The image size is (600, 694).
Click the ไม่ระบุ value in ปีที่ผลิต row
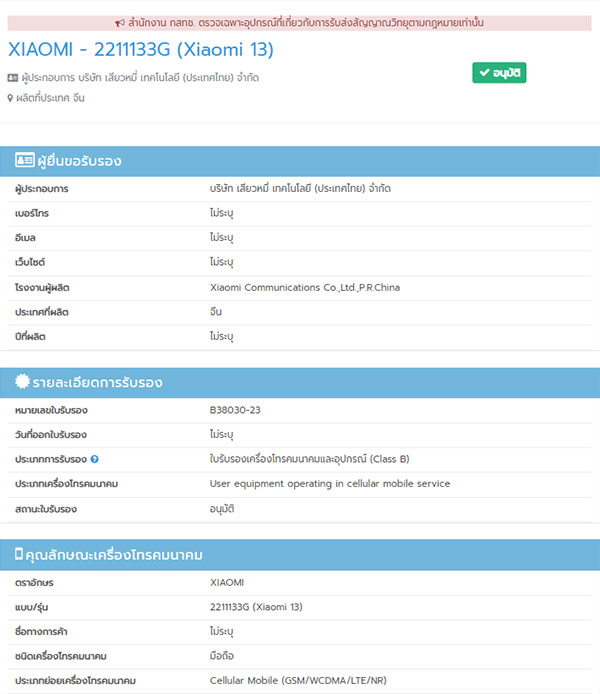click(x=221, y=336)
